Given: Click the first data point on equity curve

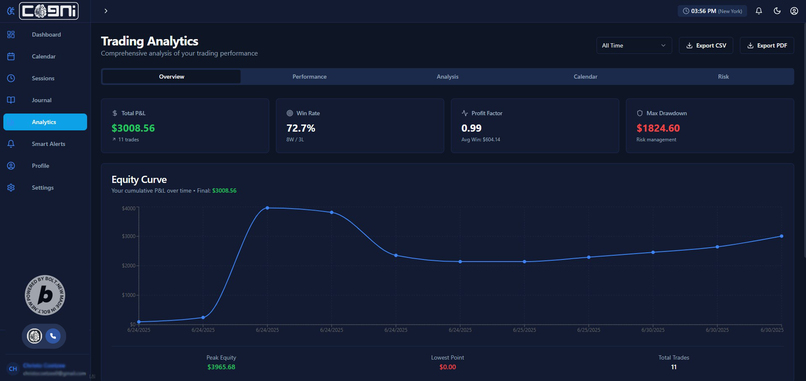Looking at the screenshot, I should point(139,322).
